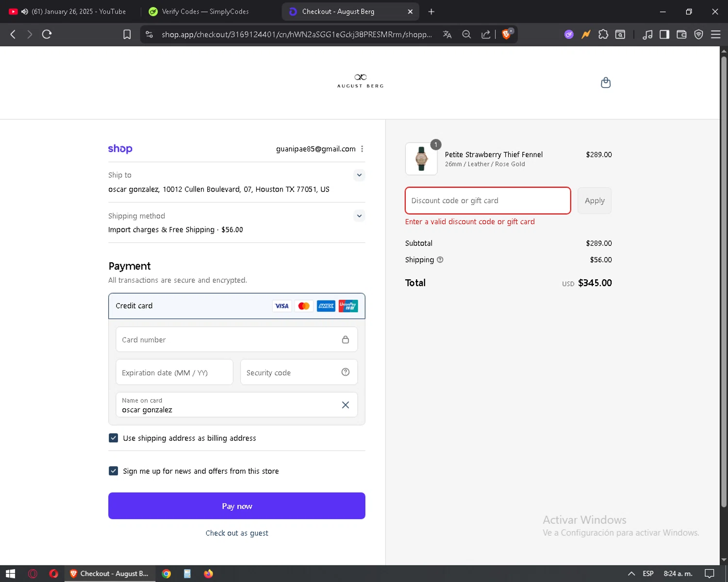Viewport: 728px width, 582px height.
Task: Click the VPN shield icon in toolbar
Action: pos(698,34)
